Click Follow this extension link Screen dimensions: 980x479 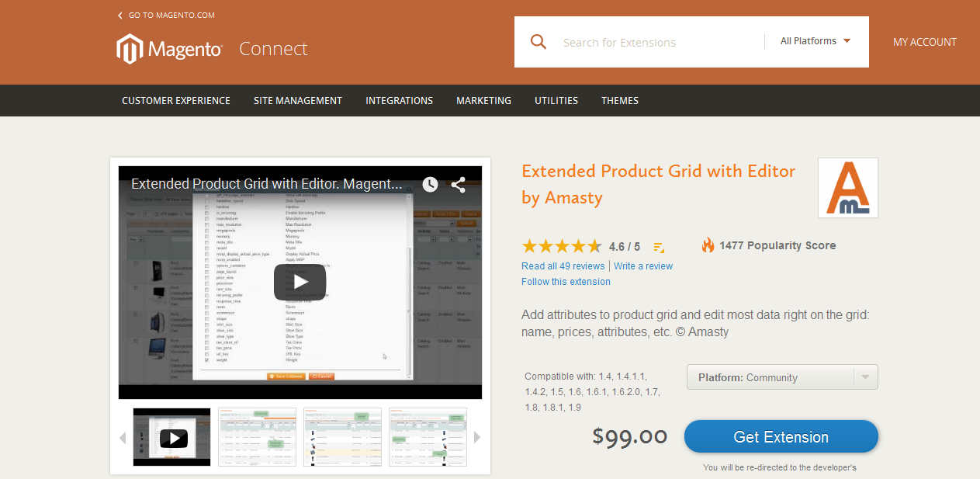click(x=566, y=282)
